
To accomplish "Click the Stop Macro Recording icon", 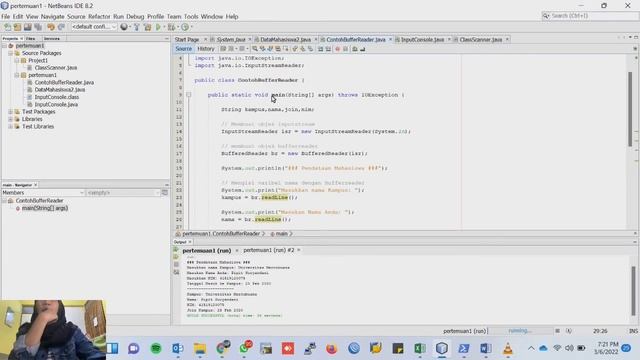I will [345, 49].
